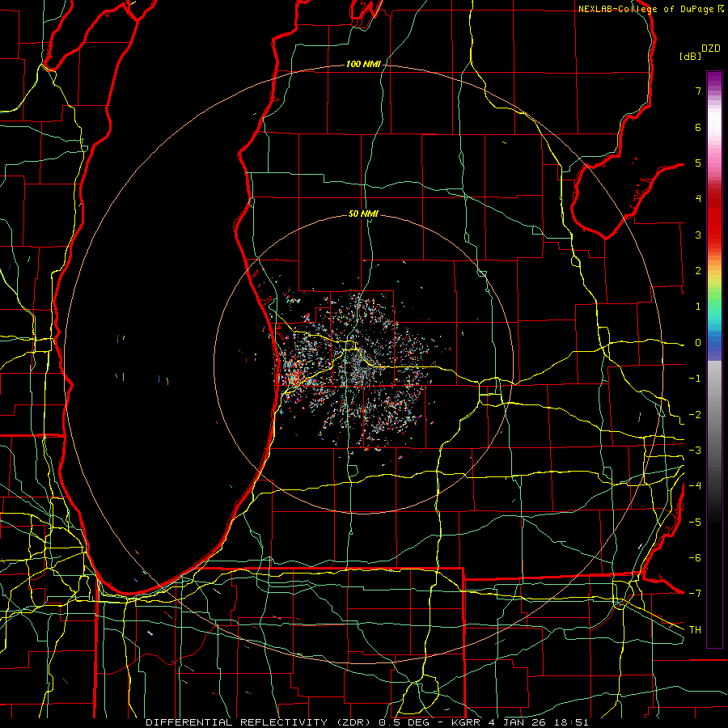Select the 7 value on the scale

click(x=698, y=91)
